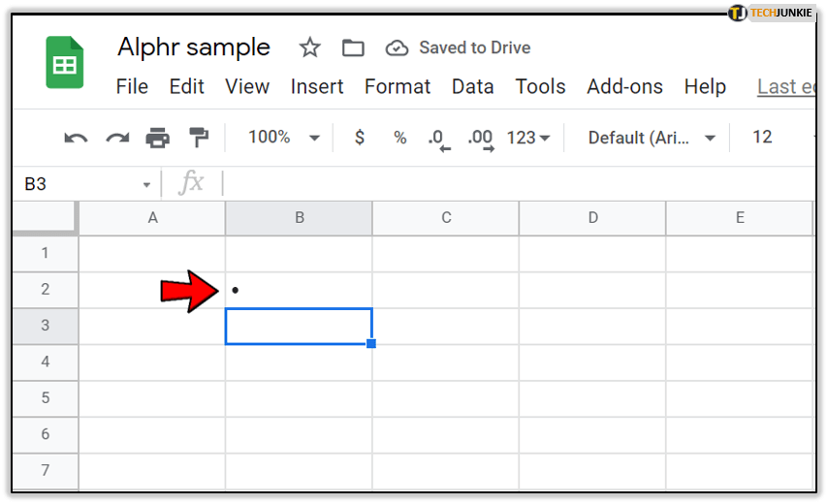Select the column C header
Screen dimensions: 828x504
point(446,218)
